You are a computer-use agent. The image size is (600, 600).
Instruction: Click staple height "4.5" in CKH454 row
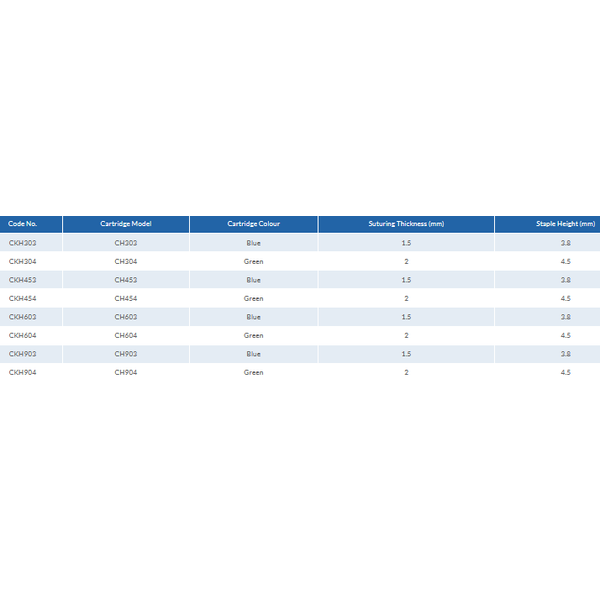point(566,298)
